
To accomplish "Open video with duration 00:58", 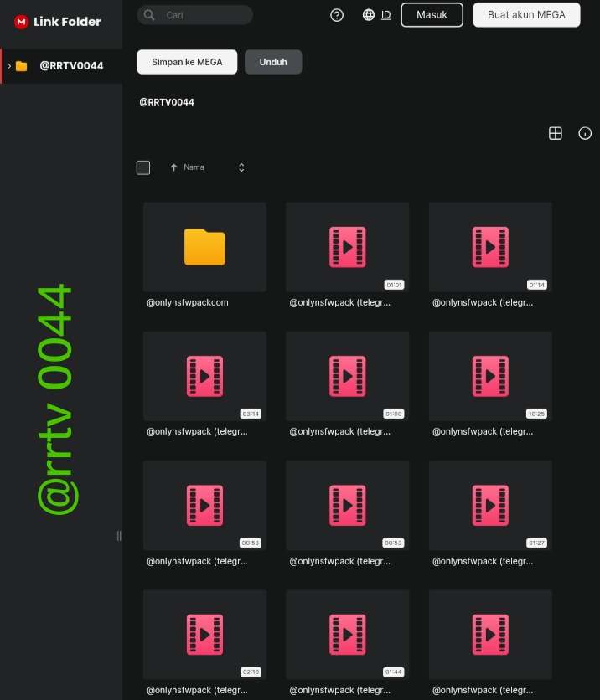I will click(204, 506).
